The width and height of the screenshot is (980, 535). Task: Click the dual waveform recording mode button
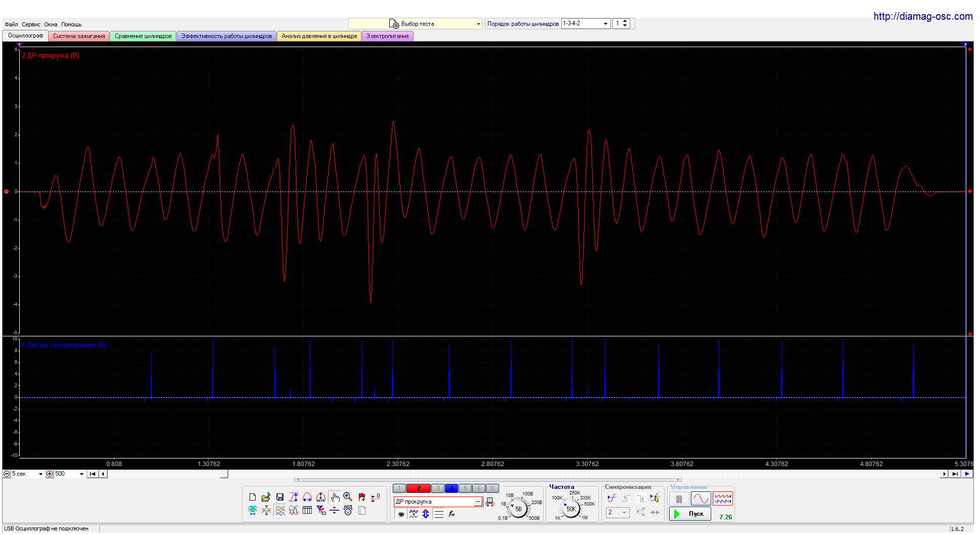723,499
